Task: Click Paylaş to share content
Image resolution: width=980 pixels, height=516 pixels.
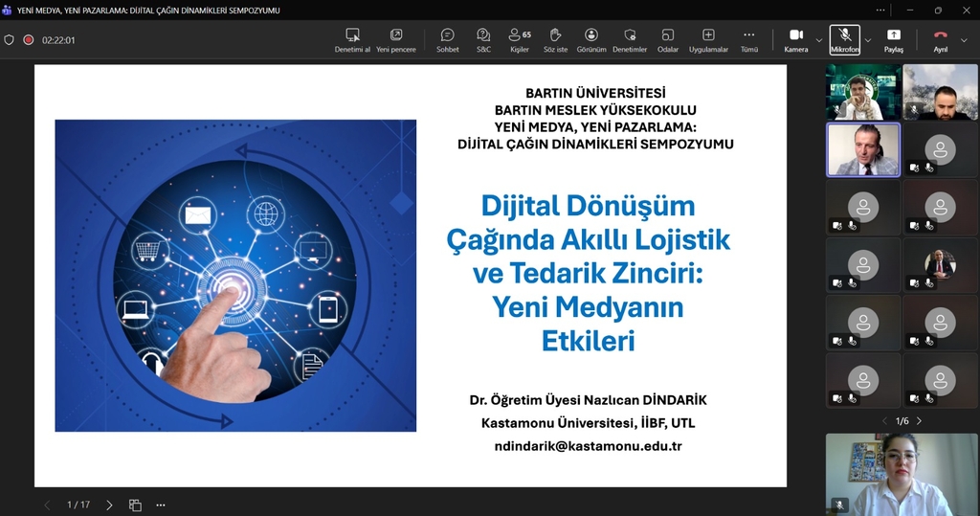Action: (x=894, y=39)
